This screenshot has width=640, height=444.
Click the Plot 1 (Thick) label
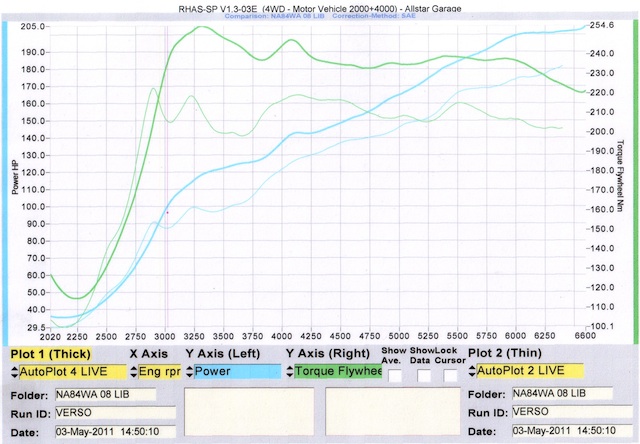51,354
